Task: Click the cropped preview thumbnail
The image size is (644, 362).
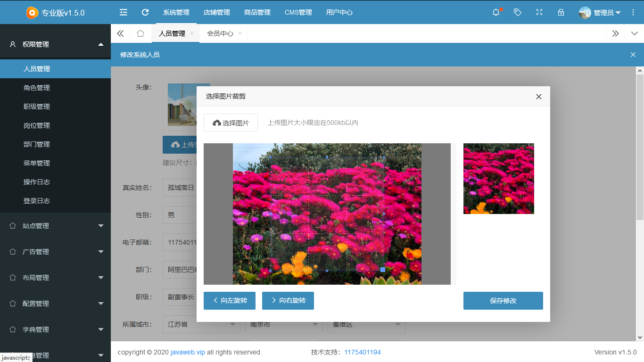Action: point(499,179)
